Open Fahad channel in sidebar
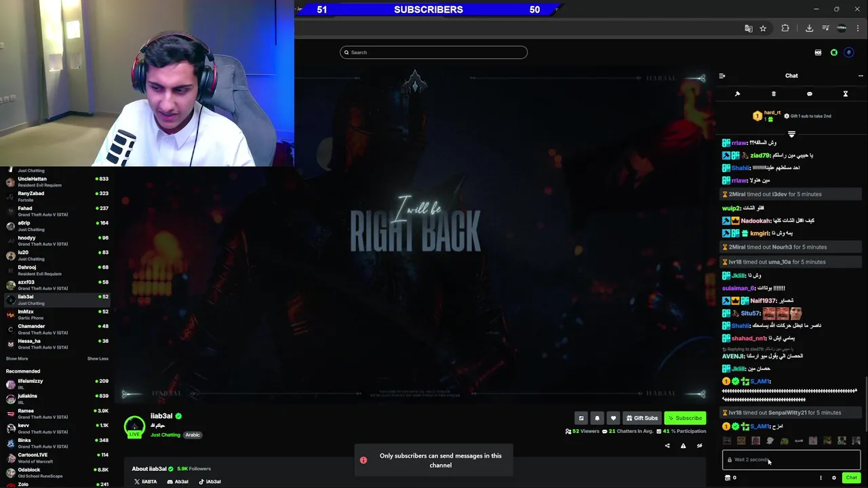The height and width of the screenshot is (488, 868). 57,211
